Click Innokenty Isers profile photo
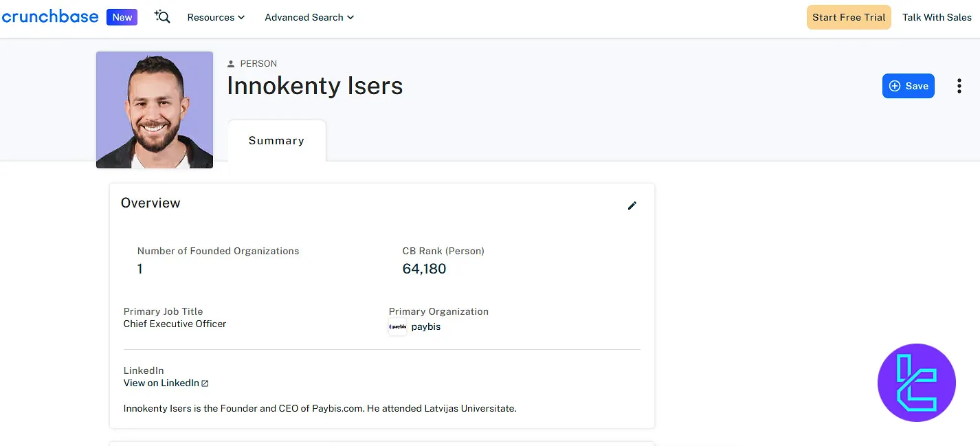 point(155,110)
